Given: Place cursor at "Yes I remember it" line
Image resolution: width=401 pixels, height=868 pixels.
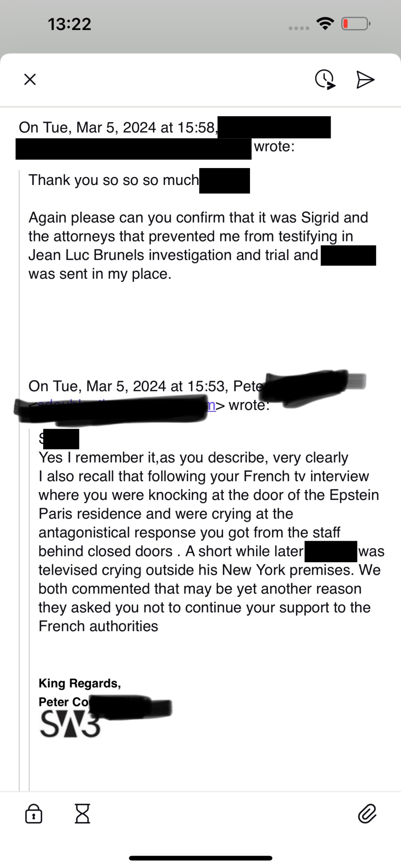Looking at the screenshot, I should [193, 458].
